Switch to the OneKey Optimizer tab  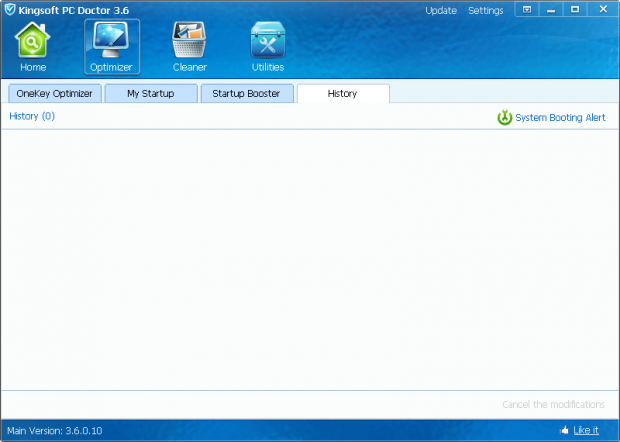[55, 94]
